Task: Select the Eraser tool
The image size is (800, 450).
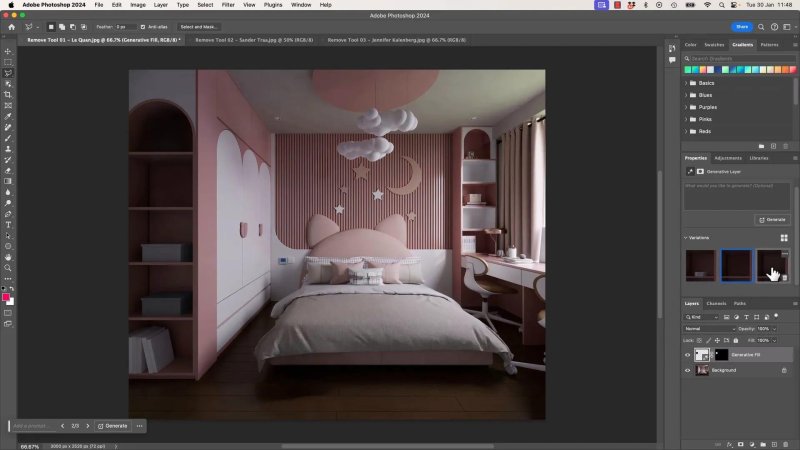Action: tap(8, 170)
